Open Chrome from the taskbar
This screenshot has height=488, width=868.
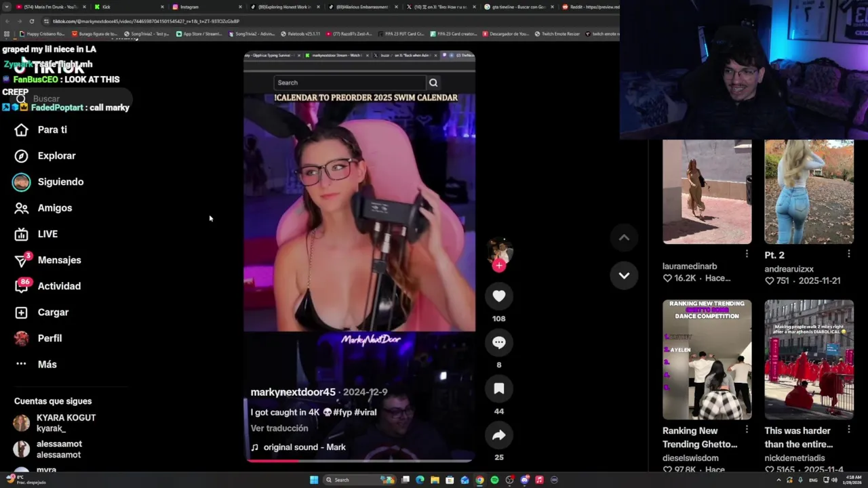(479, 480)
